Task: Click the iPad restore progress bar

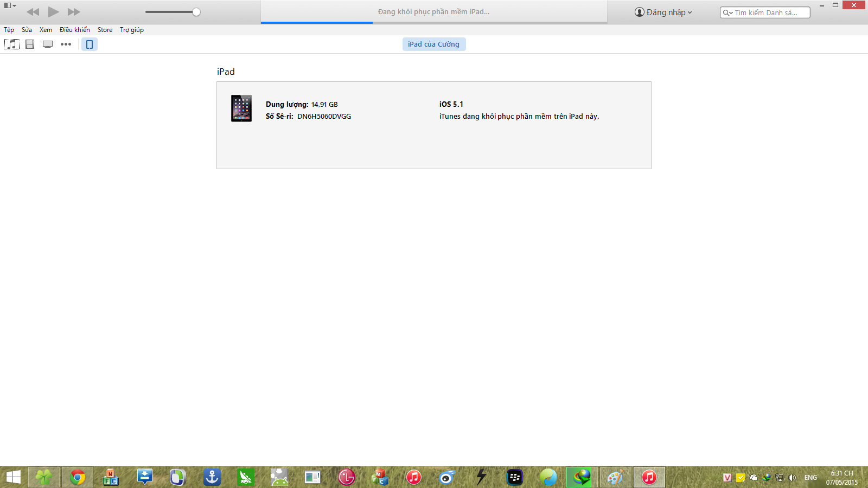Action: coord(434,23)
